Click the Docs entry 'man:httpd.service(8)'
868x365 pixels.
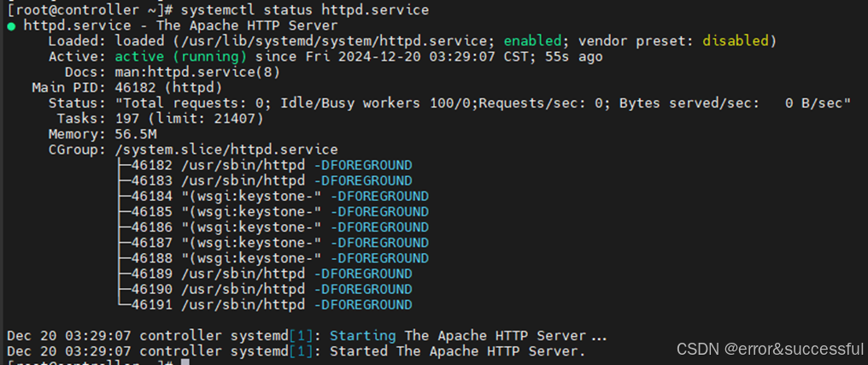point(197,72)
